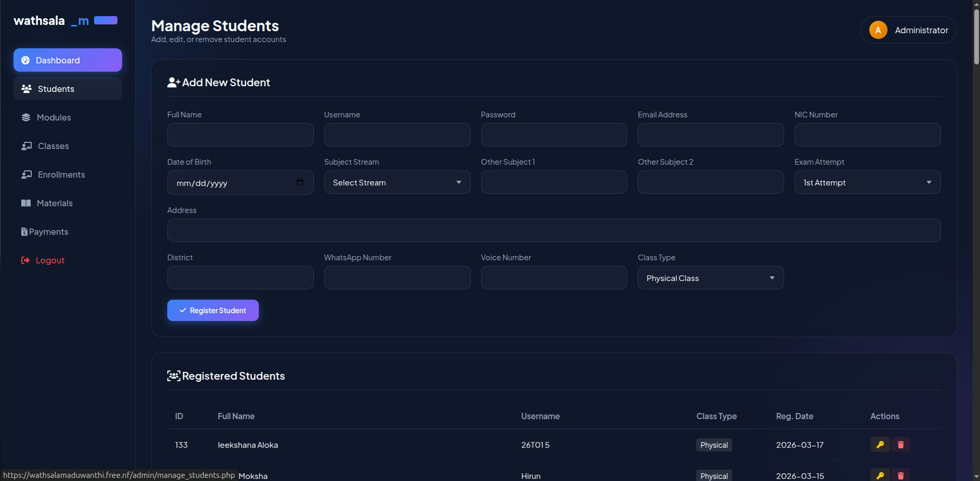Viewport: 980px width, 481px height.
Task: Expand the Exam Attempt dropdown
Action: tap(867, 182)
